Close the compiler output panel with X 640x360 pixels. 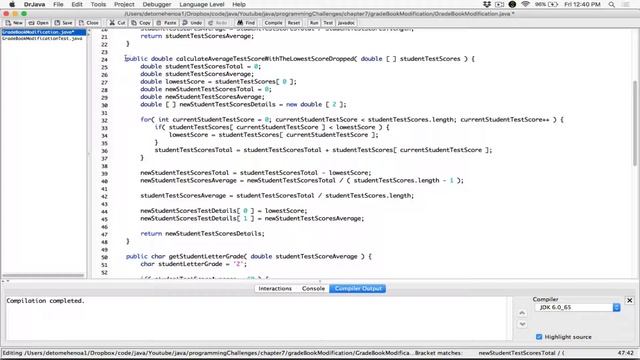point(629,300)
